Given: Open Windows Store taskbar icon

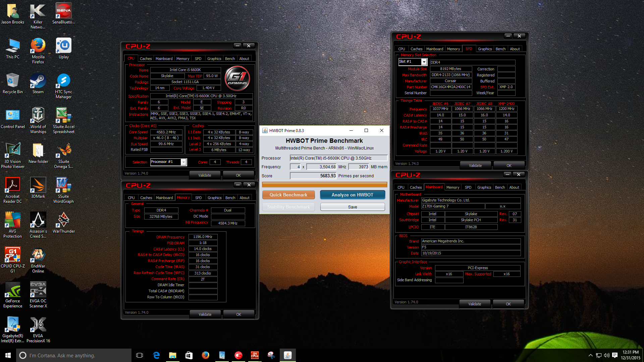Looking at the screenshot, I should (189, 355).
